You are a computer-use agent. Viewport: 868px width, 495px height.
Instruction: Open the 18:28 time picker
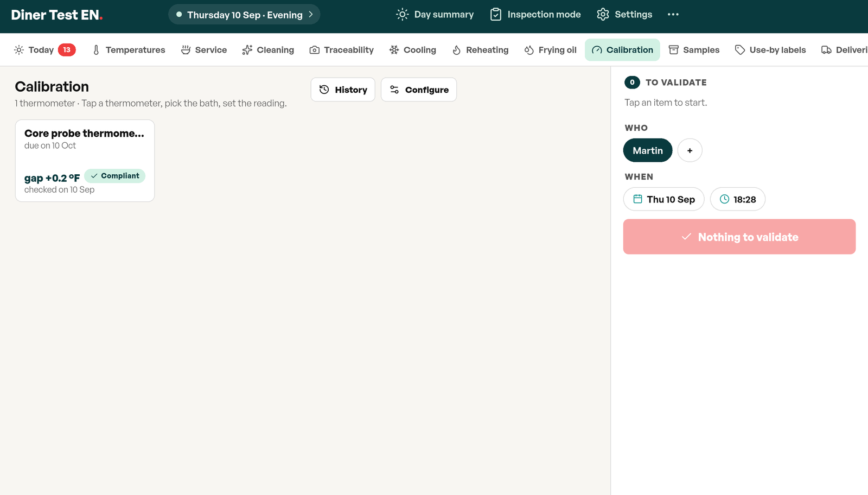737,199
